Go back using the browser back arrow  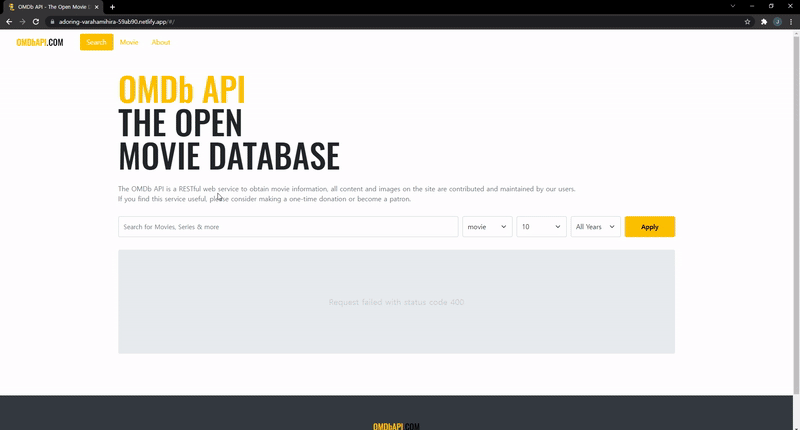9,22
